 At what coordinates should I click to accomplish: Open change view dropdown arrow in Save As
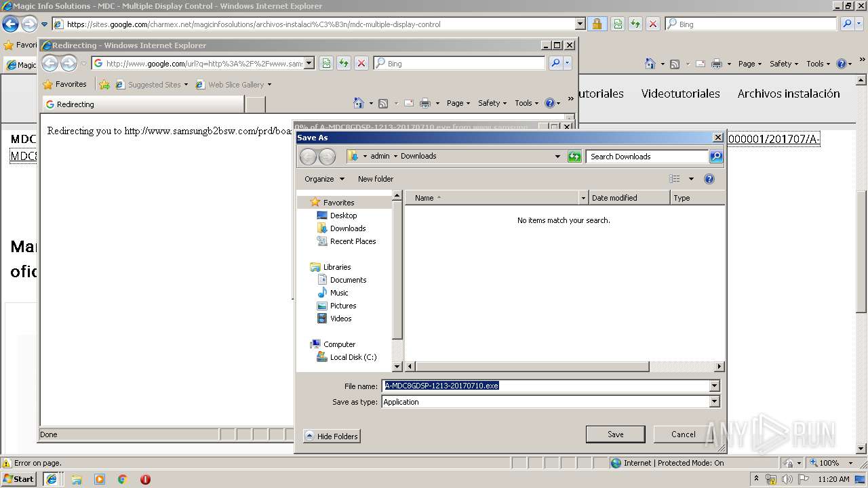[x=691, y=179]
